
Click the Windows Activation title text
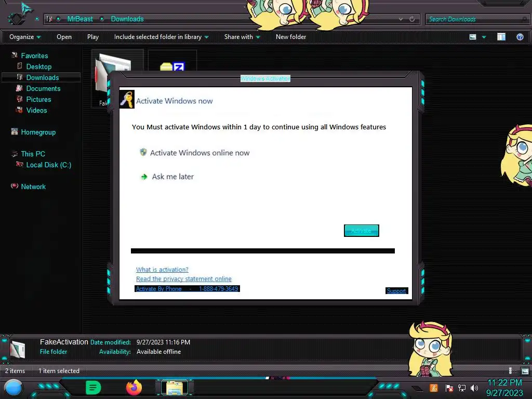(x=265, y=78)
